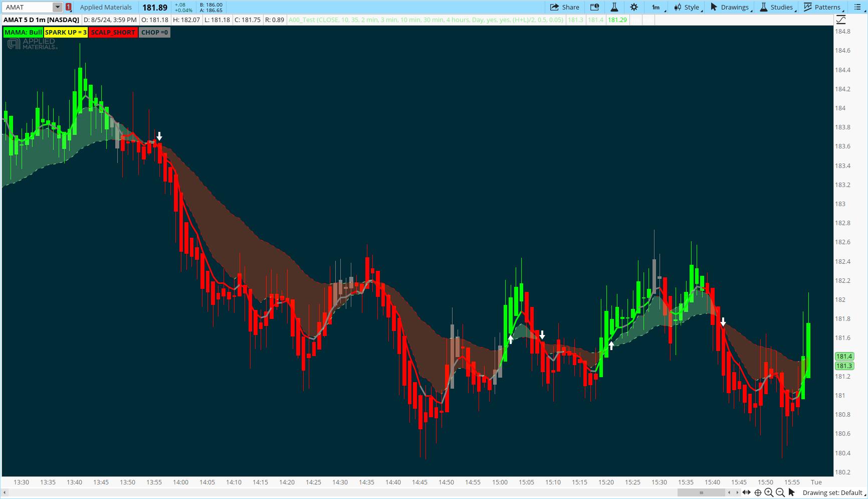The width and height of the screenshot is (868, 499).
Task: Zoom out with the magnifier minus icon
Action: pyautogui.click(x=780, y=492)
